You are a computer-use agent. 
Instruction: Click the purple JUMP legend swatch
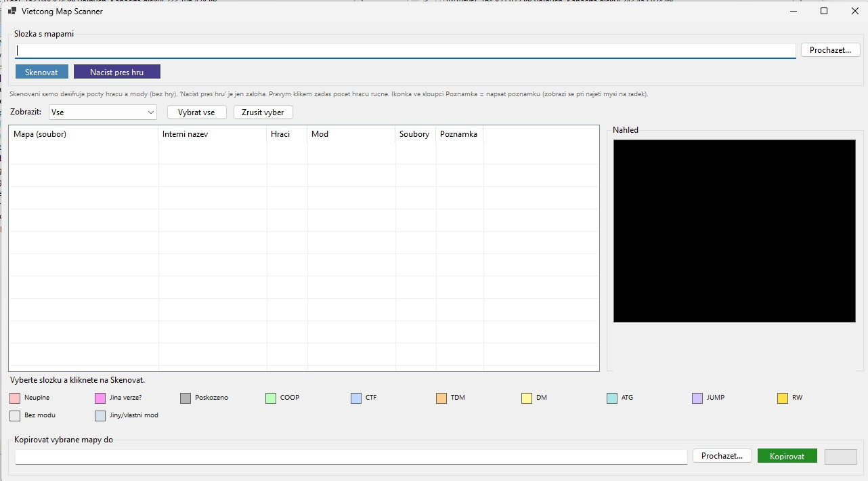[x=697, y=398]
